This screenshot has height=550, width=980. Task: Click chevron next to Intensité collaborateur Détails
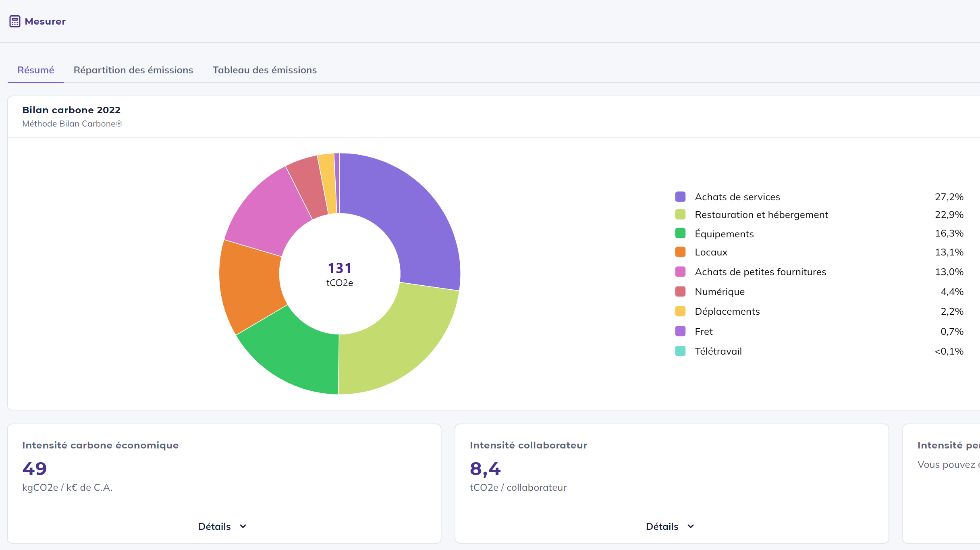click(x=691, y=526)
